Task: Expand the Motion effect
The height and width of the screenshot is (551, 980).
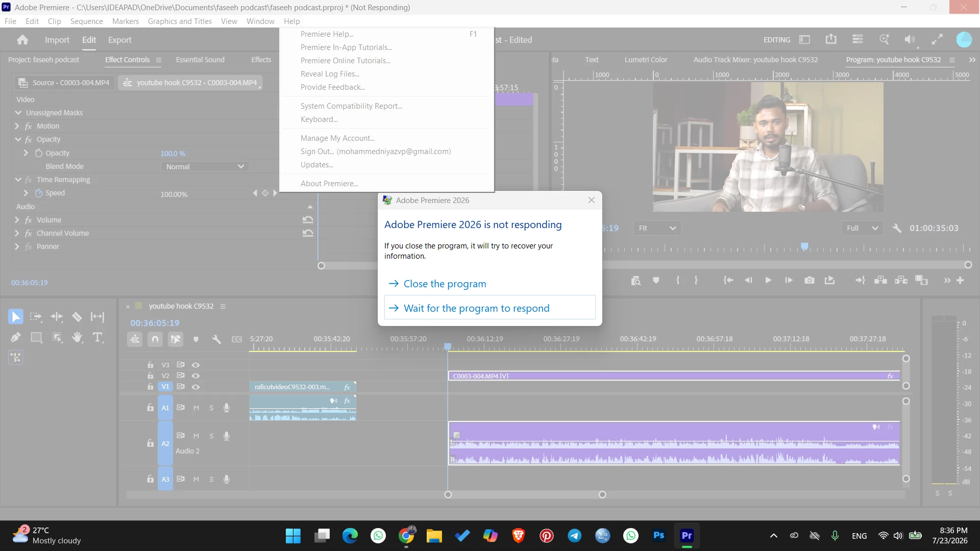Action: pos(17,126)
